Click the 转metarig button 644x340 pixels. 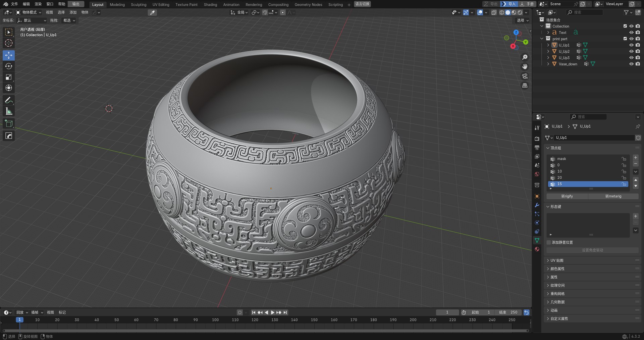[613, 196]
